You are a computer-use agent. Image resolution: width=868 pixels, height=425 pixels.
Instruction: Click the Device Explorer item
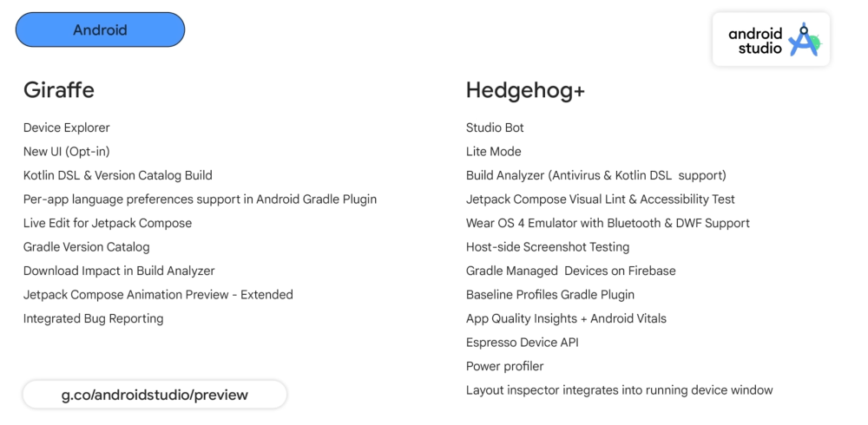[67, 127]
